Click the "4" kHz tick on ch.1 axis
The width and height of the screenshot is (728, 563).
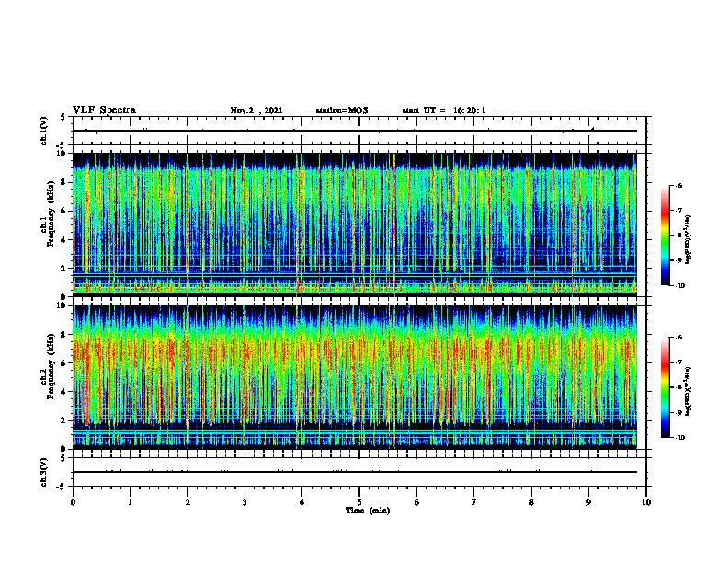tap(64, 240)
